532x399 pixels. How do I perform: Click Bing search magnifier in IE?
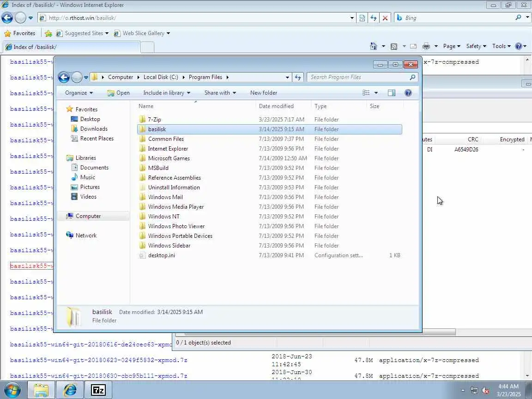[x=518, y=18]
